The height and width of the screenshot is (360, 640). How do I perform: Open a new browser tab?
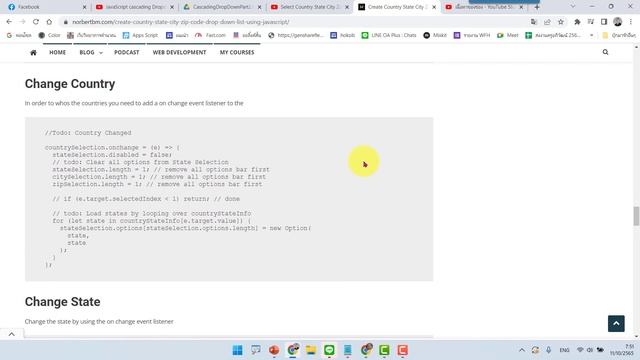[x=537, y=7]
